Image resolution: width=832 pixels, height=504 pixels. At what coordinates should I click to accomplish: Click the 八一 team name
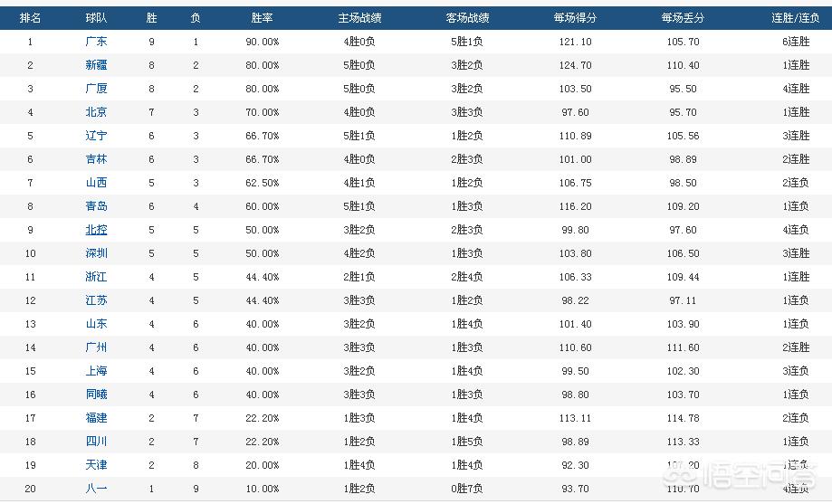(97, 488)
